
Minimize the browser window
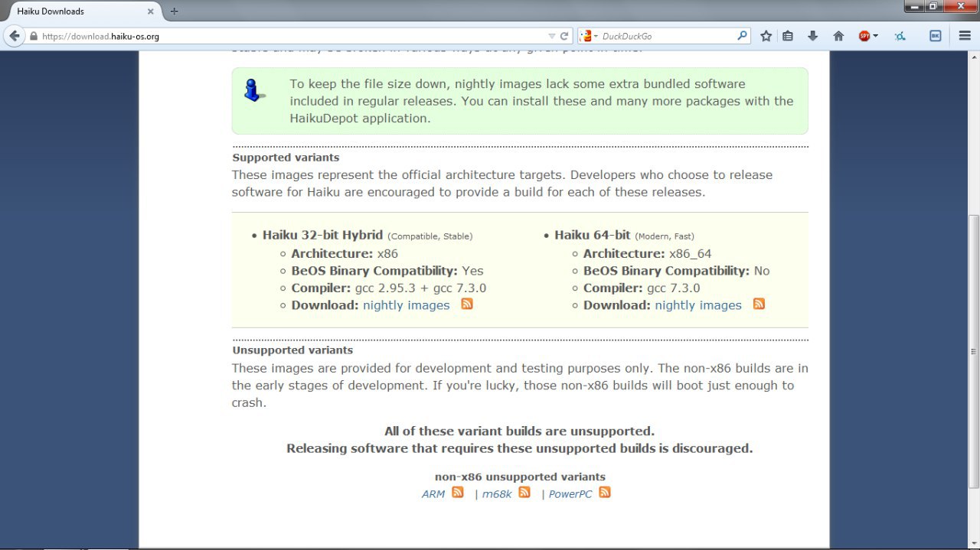(914, 6)
